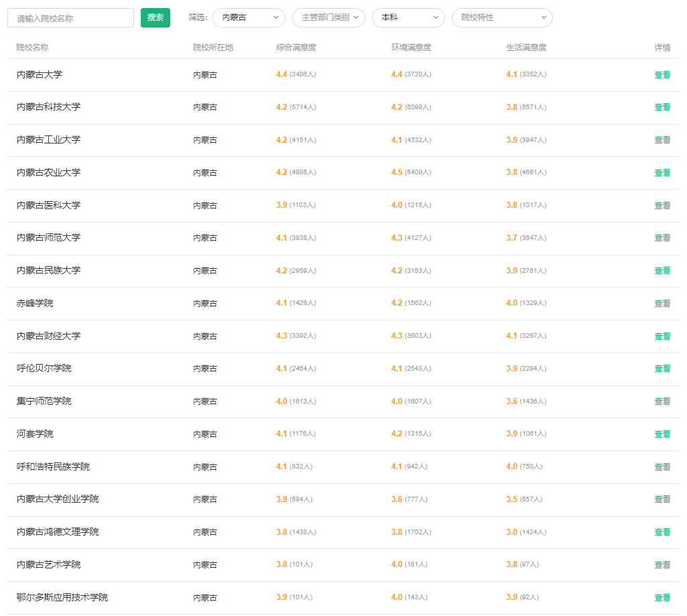Click 查看 in the 内蒙古师范大学 row
Screen dimensions: 687x616
coord(662,238)
